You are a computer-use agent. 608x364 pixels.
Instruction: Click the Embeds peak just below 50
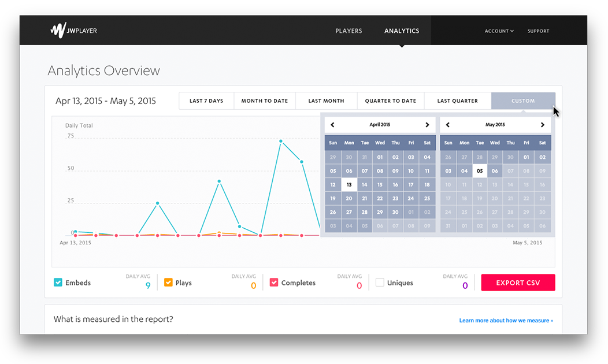[219, 181]
